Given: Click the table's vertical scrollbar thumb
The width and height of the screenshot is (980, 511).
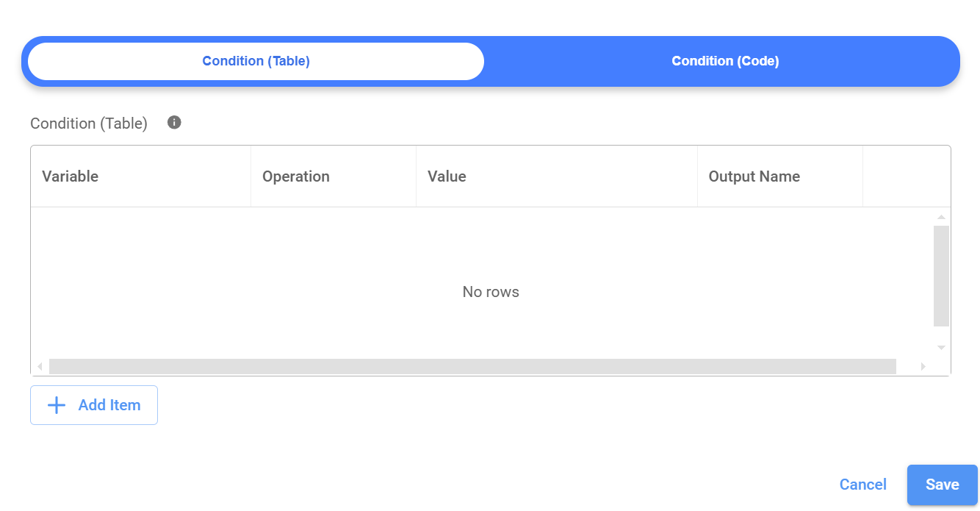Looking at the screenshot, I should coord(941,276).
